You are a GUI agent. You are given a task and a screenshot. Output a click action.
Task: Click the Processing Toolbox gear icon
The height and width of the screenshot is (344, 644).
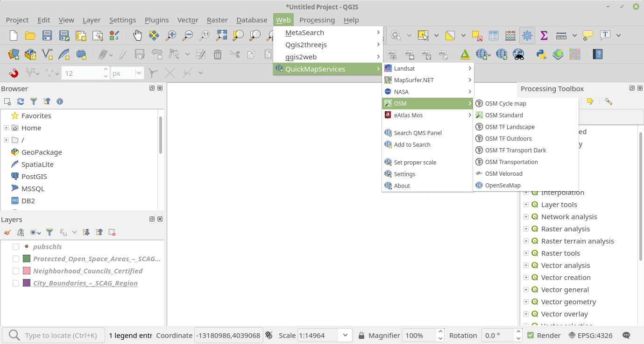click(x=527, y=36)
